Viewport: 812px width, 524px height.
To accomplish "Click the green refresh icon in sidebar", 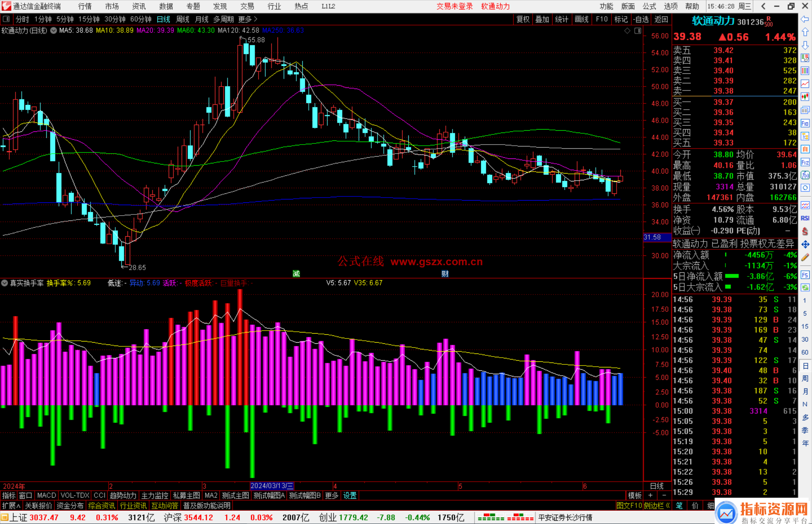I will point(805,288).
